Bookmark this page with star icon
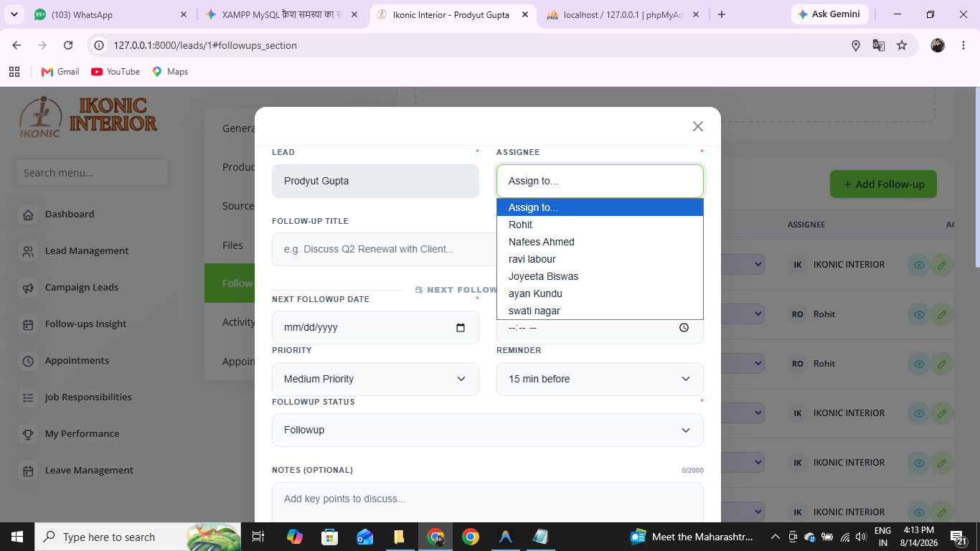 click(x=902, y=45)
